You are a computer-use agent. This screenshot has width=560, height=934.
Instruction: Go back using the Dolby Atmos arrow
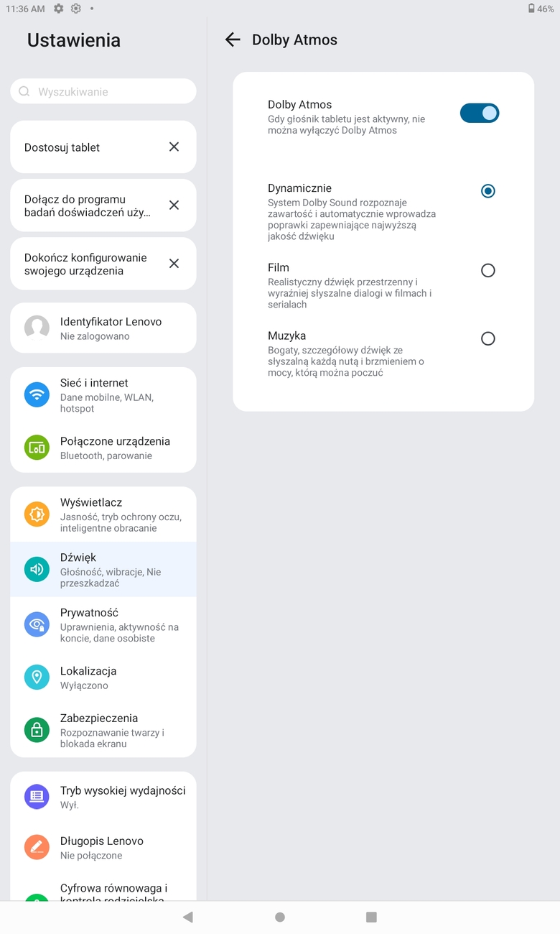point(233,40)
